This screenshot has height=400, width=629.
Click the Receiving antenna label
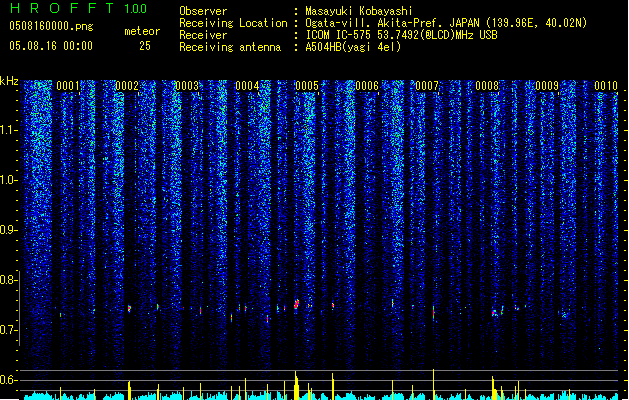230,47
